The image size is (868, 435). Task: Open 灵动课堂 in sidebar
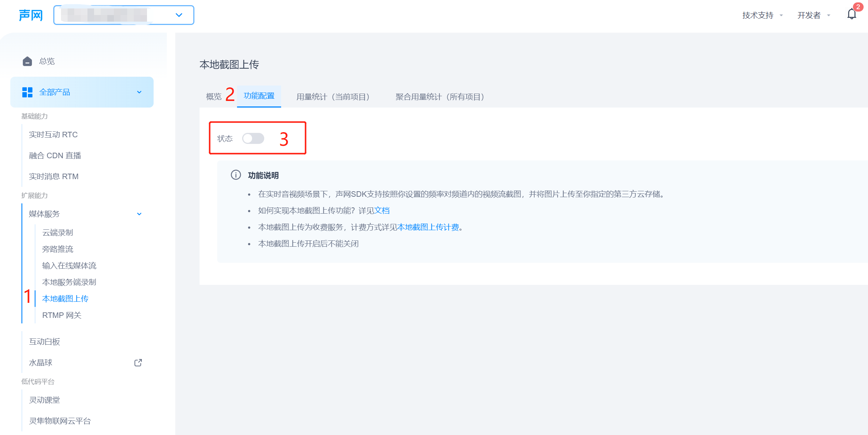coord(44,400)
